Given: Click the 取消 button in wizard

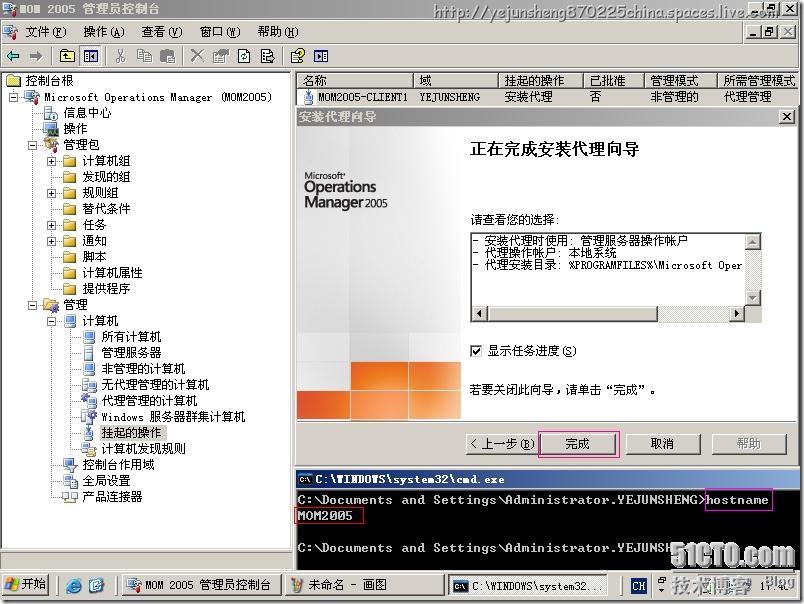Looking at the screenshot, I should (x=662, y=444).
